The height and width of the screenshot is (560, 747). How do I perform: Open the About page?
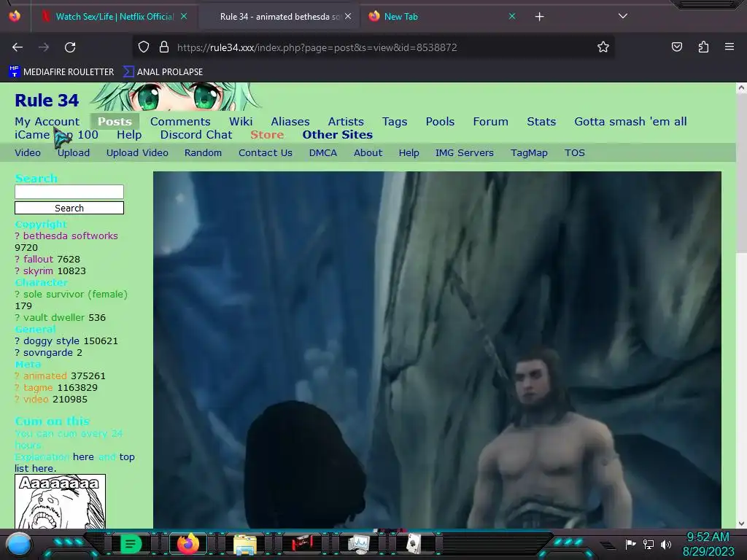(368, 153)
